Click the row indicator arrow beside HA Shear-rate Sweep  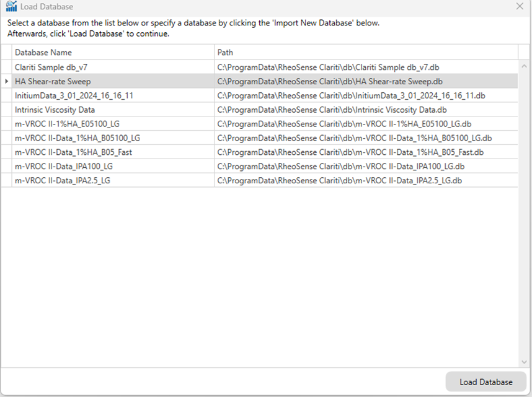[6, 81]
